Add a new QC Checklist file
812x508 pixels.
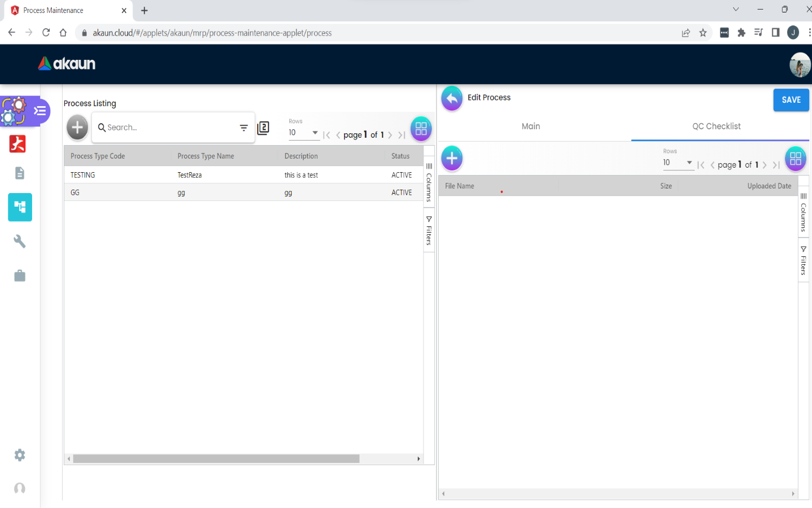pos(452,159)
